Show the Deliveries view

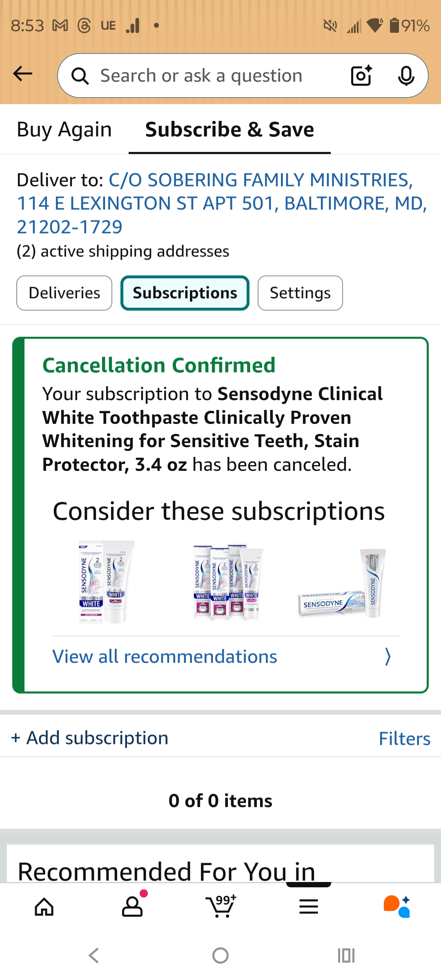pyautogui.click(x=65, y=293)
